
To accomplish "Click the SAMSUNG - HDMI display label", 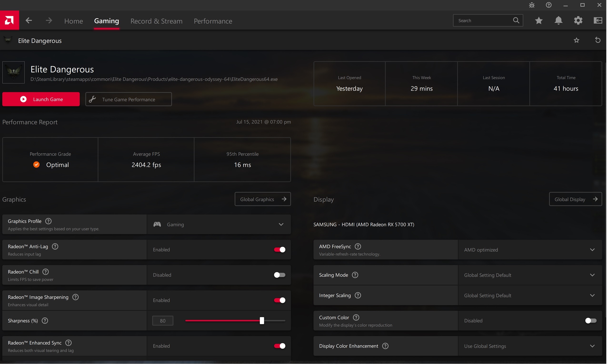I will [364, 224].
